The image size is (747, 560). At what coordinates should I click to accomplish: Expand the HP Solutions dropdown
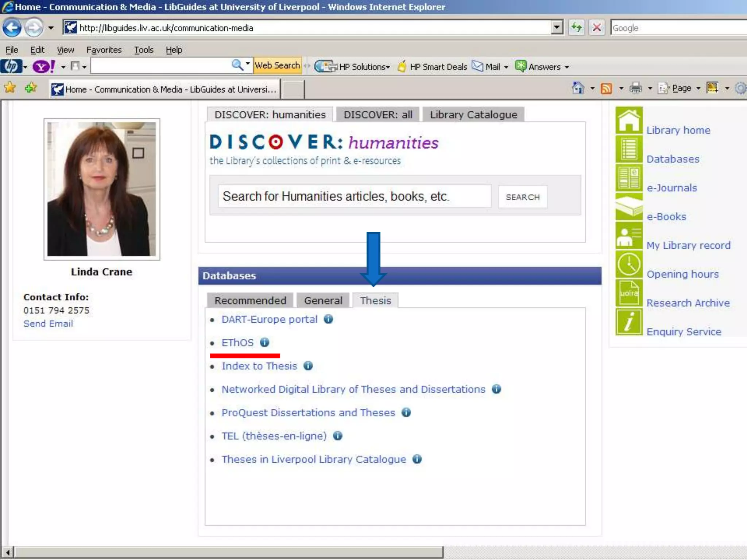pyautogui.click(x=388, y=67)
